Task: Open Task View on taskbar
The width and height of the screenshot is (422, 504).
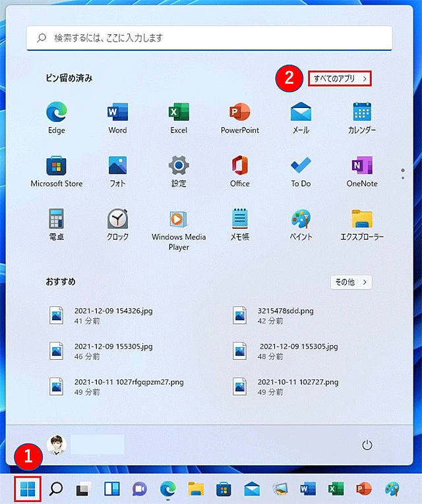Action: point(84,490)
